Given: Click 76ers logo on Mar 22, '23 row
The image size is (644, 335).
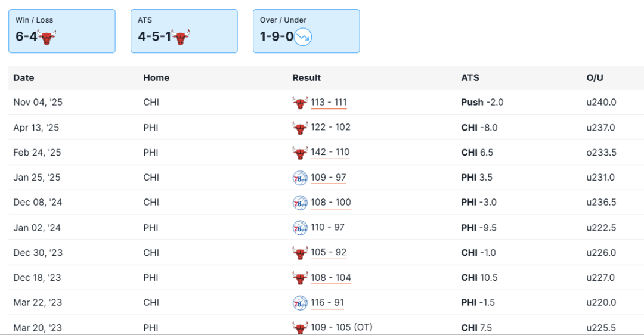Looking at the screenshot, I should point(300,303).
